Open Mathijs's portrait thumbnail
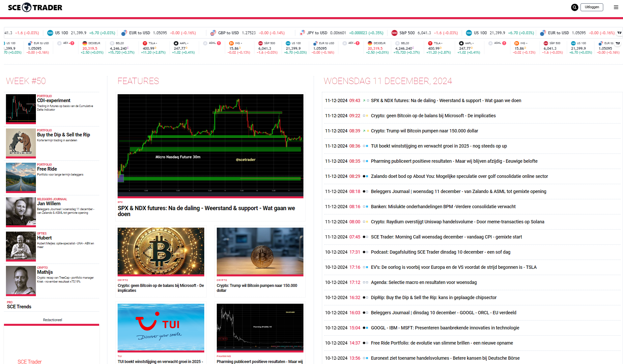Image resolution: width=623 pixels, height=364 pixels. [21, 280]
